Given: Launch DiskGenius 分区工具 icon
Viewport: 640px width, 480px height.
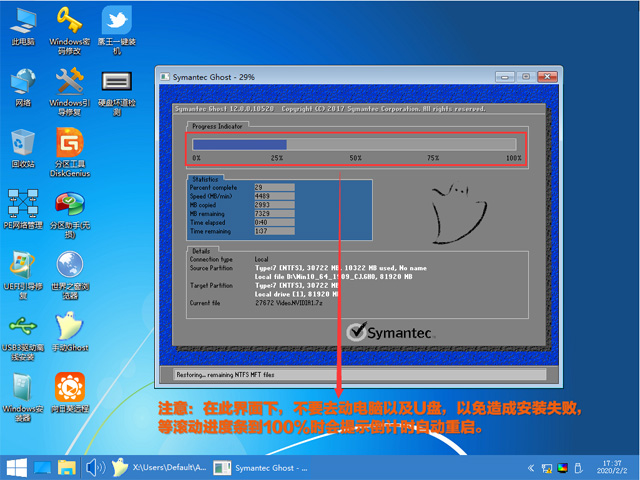Looking at the screenshot, I should tap(69, 143).
